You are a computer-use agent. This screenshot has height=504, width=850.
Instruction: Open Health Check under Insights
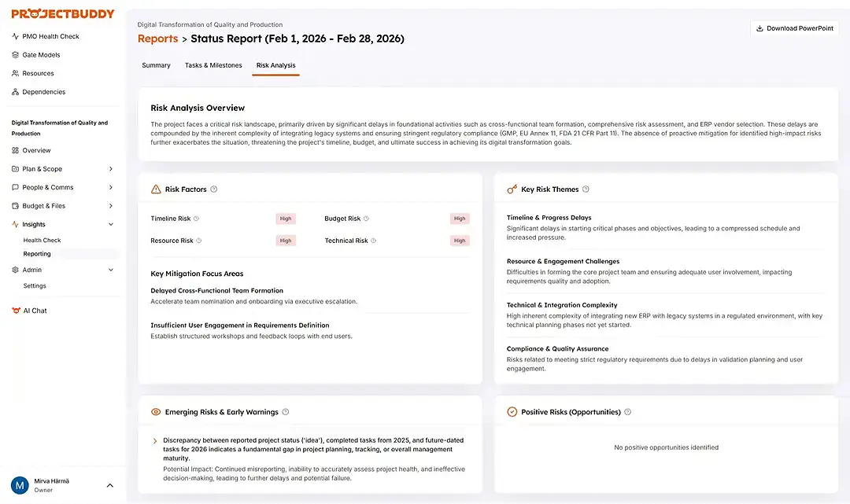[42, 241]
